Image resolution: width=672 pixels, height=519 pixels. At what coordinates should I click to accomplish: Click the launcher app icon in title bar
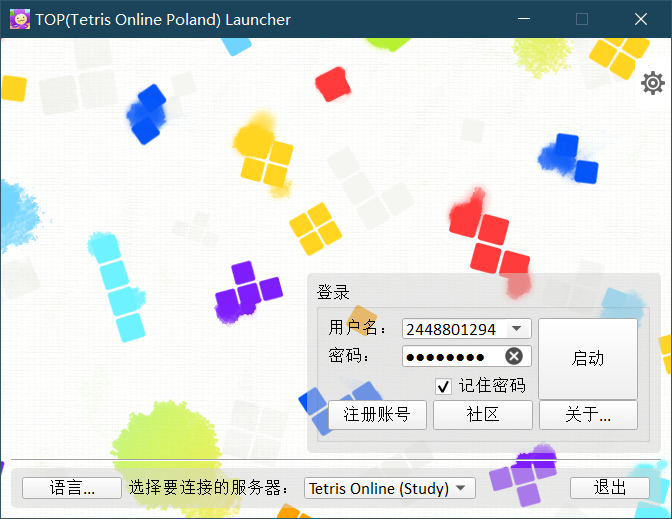click(x=20, y=19)
